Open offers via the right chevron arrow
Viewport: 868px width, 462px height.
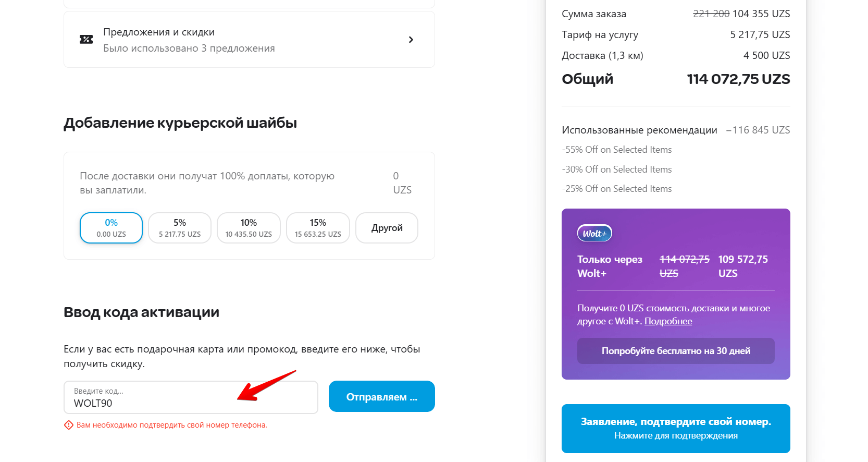[411, 40]
